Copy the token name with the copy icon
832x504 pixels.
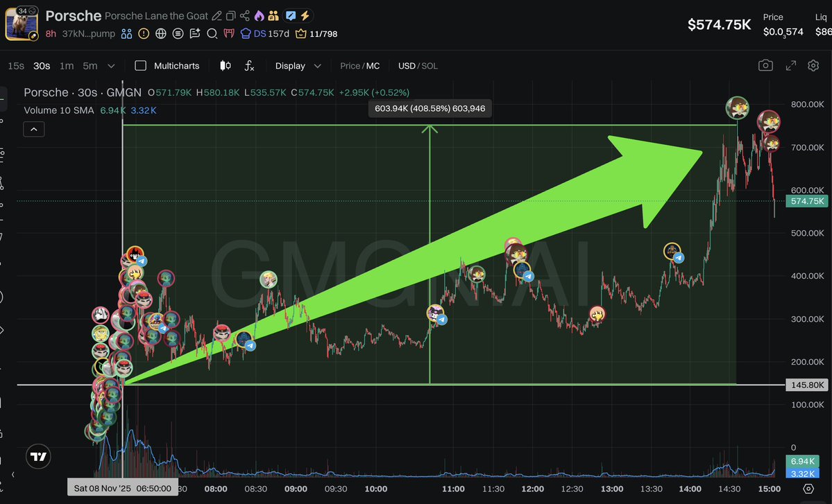pos(230,16)
